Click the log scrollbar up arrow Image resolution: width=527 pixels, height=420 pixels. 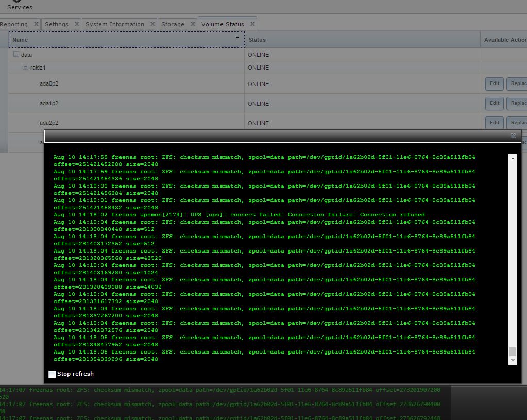coord(513,158)
